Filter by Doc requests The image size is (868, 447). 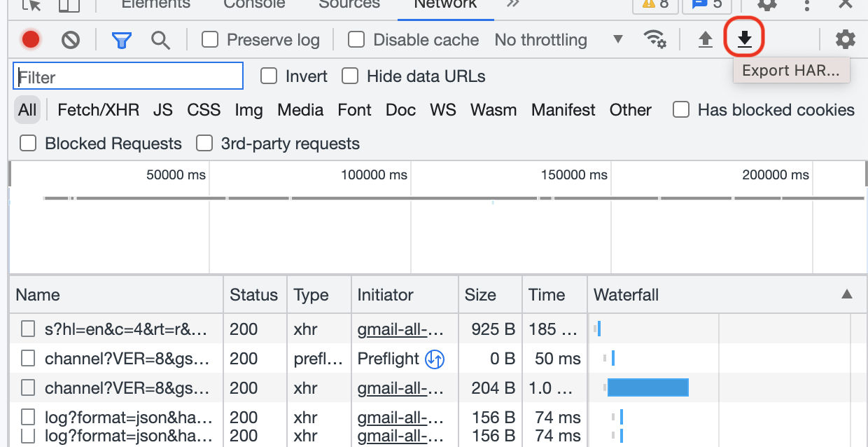tap(400, 110)
